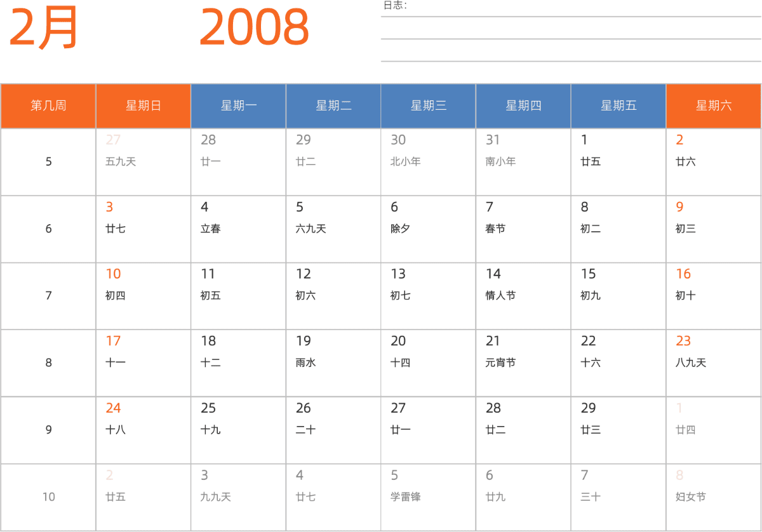Select the 星期二 column header
762x532 pixels.
[x=333, y=106]
